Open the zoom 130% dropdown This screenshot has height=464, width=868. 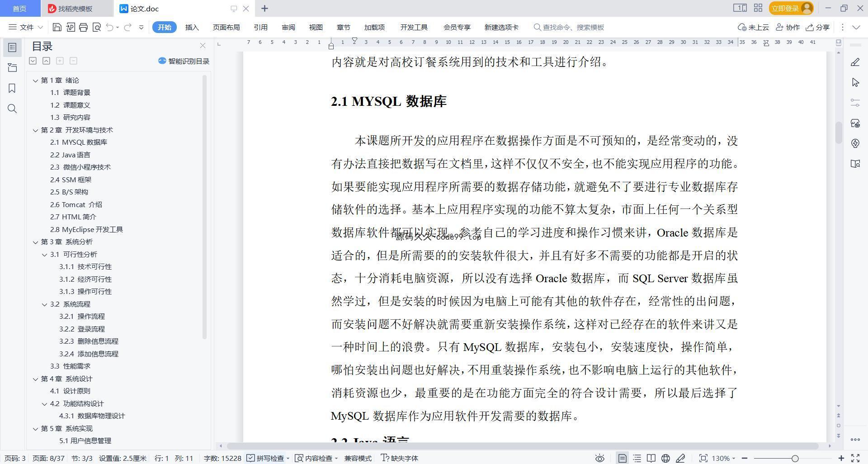point(723,458)
